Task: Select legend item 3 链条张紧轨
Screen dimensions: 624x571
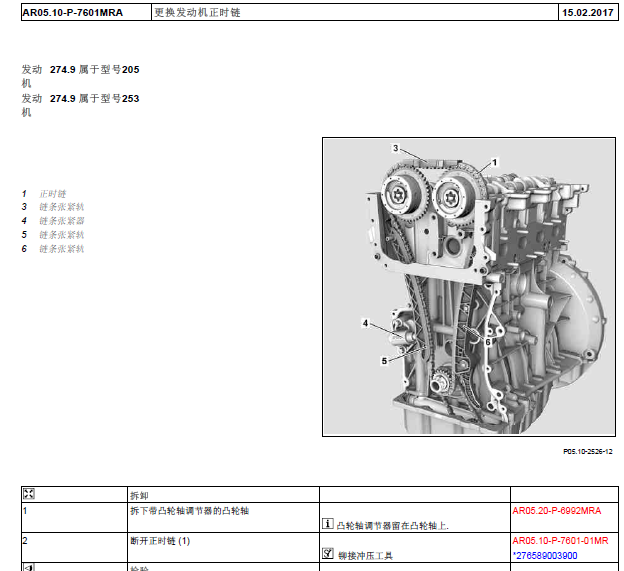Action: point(53,207)
